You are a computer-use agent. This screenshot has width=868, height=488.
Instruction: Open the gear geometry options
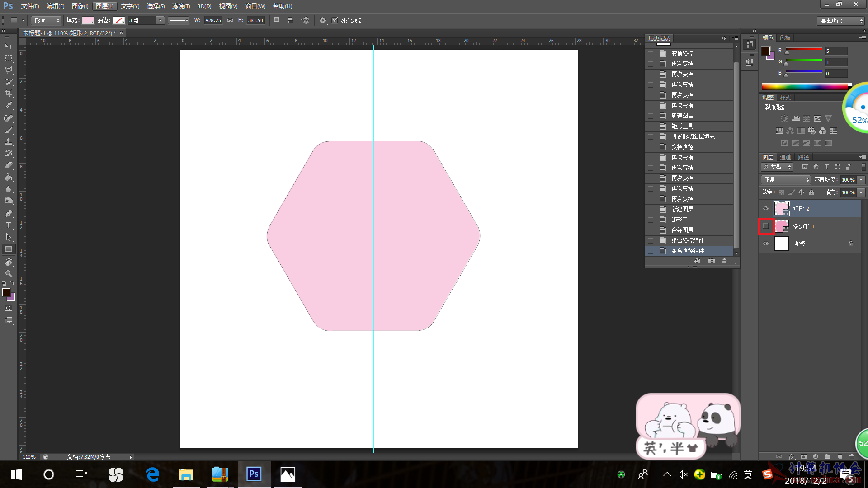(323, 20)
